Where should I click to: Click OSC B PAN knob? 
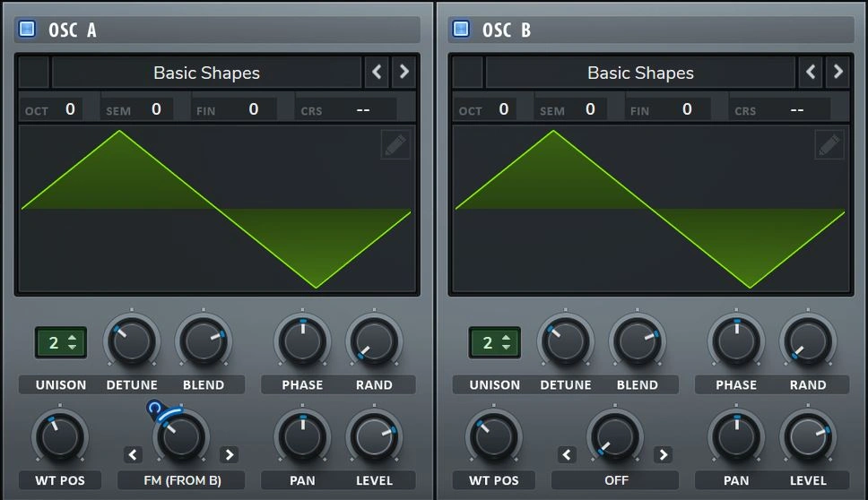coord(736,437)
